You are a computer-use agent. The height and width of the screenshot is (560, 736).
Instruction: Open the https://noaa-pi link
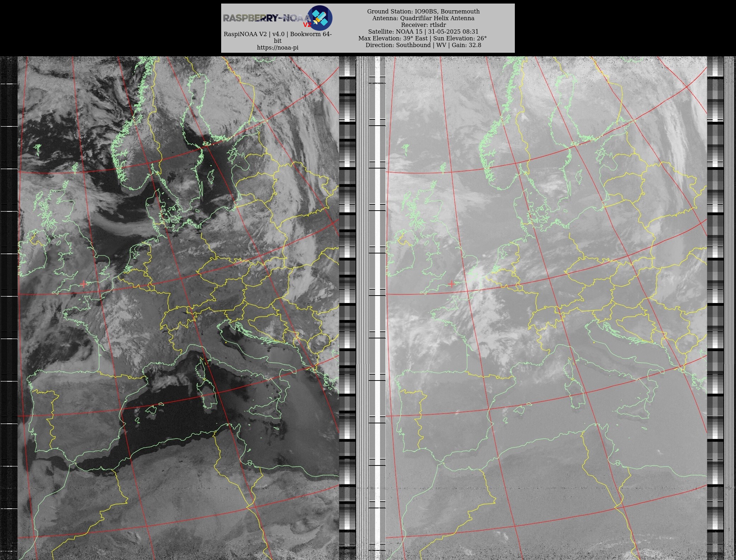click(x=278, y=47)
